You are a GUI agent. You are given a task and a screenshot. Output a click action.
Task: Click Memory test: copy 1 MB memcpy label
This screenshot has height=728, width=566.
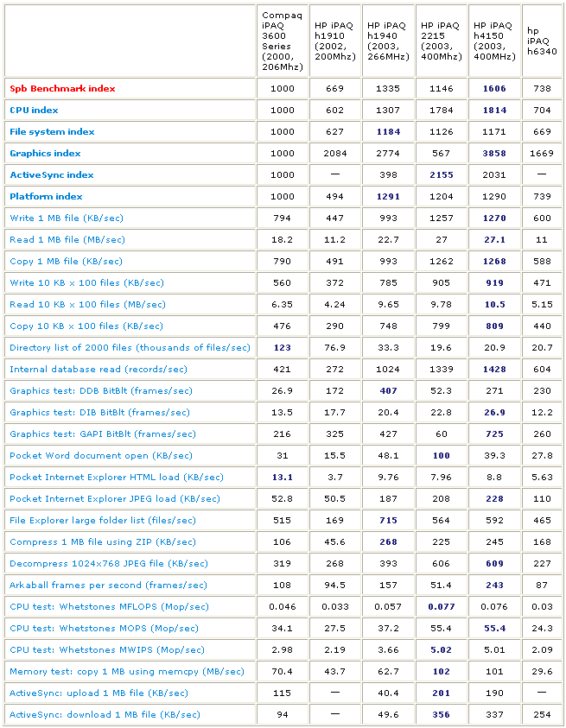(127, 671)
